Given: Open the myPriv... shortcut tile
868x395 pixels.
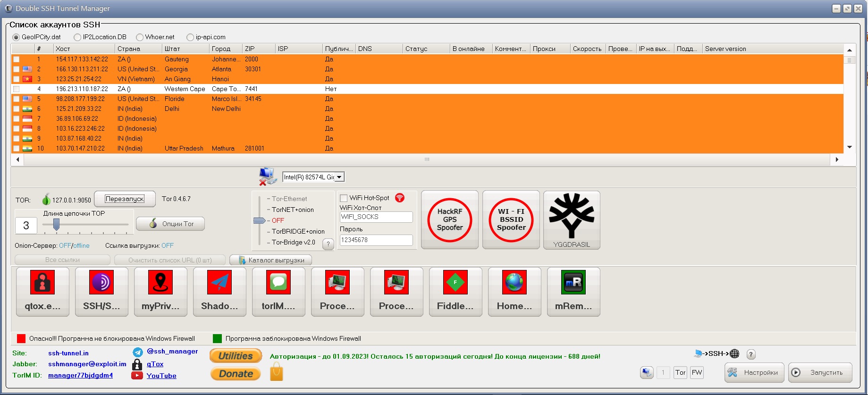Looking at the screenshot, I should point(160,292).
